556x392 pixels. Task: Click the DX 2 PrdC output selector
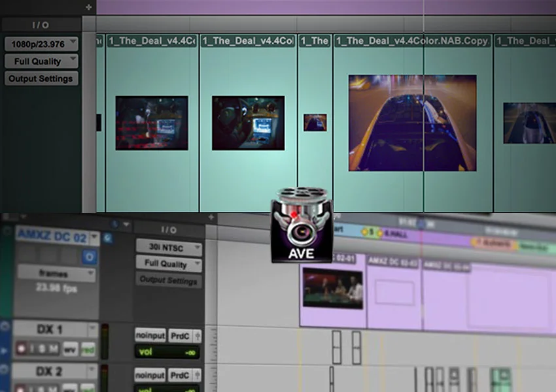click(180, 375)
